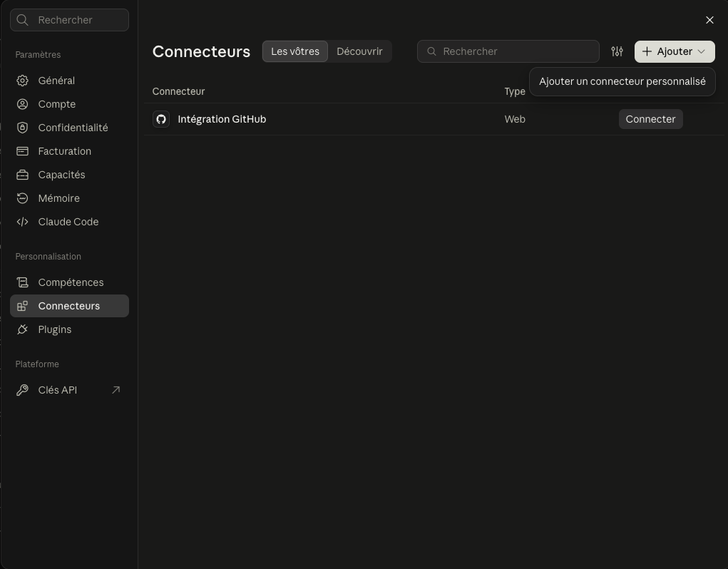Open the Compte settings page

pyautogui.click(x=69, y=104)
